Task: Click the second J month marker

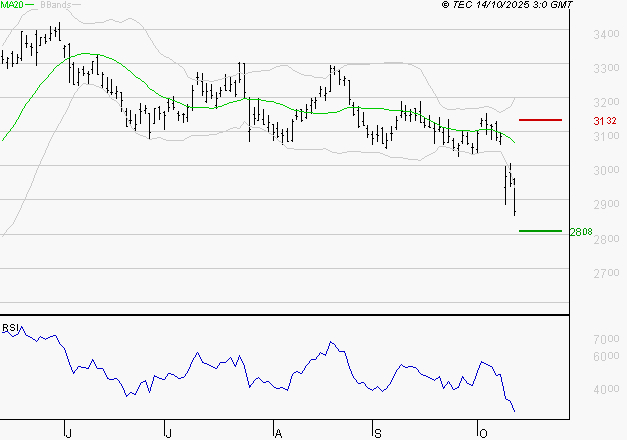Action: [x=168, y=433]
